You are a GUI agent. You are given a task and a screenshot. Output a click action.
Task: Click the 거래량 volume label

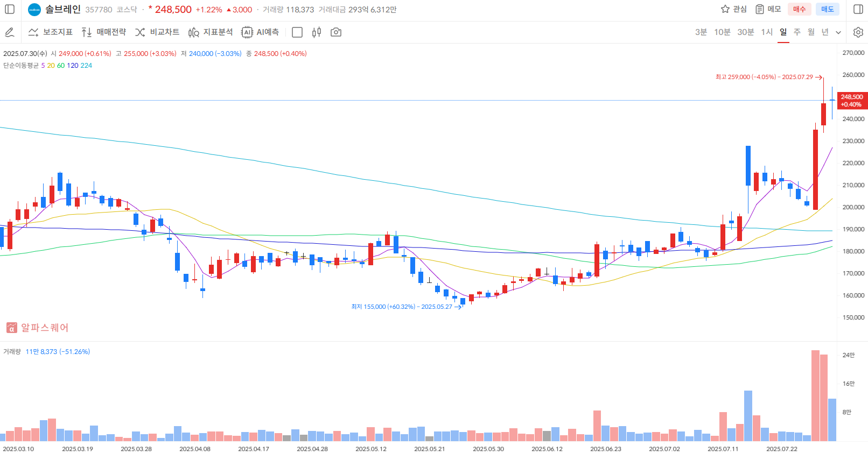12,351
